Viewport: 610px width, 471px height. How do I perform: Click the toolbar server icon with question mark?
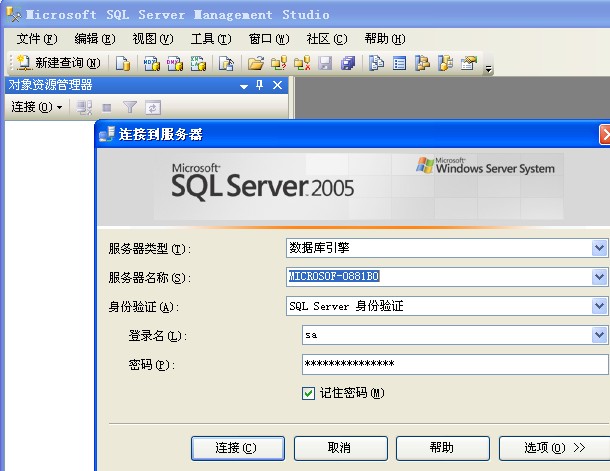pyautogui.click(x=279, y=63)
